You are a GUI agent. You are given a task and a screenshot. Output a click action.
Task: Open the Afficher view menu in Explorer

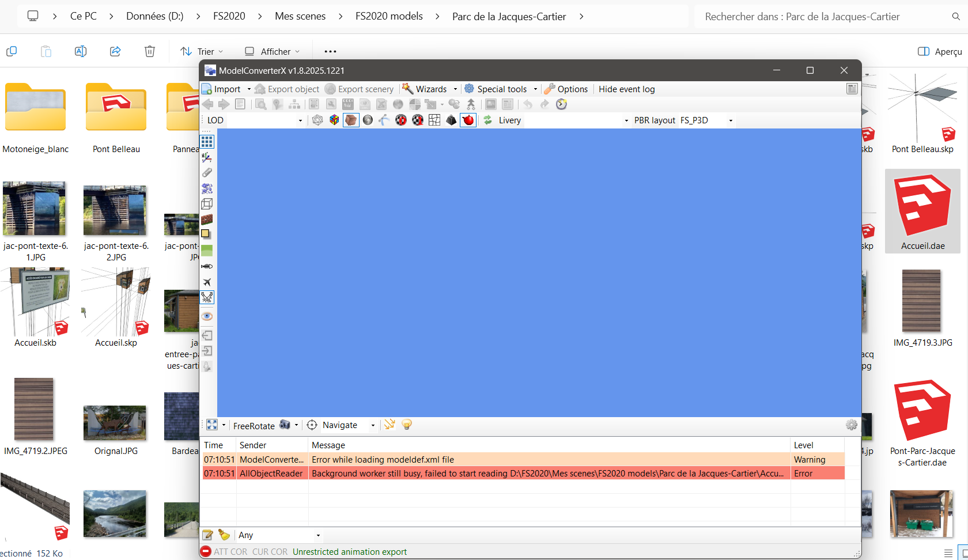(272, 51)
